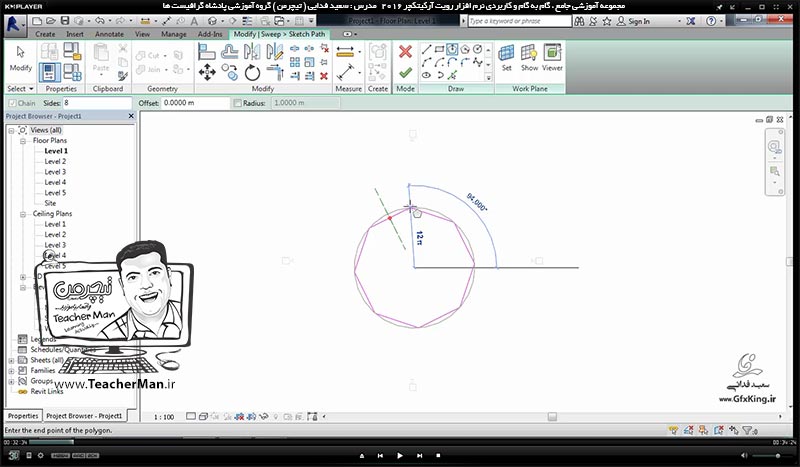
Task: Open the Add-Ins ribbon tab
Action: click(210, 34)
